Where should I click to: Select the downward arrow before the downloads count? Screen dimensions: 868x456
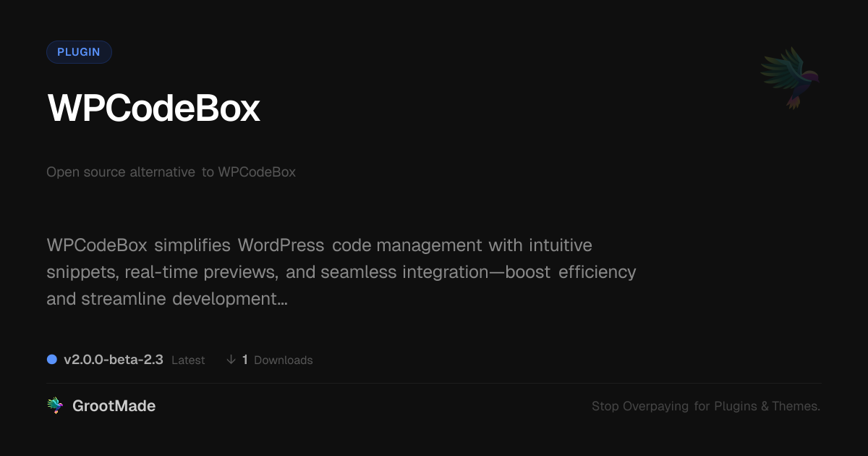click(x=231, y=359)
